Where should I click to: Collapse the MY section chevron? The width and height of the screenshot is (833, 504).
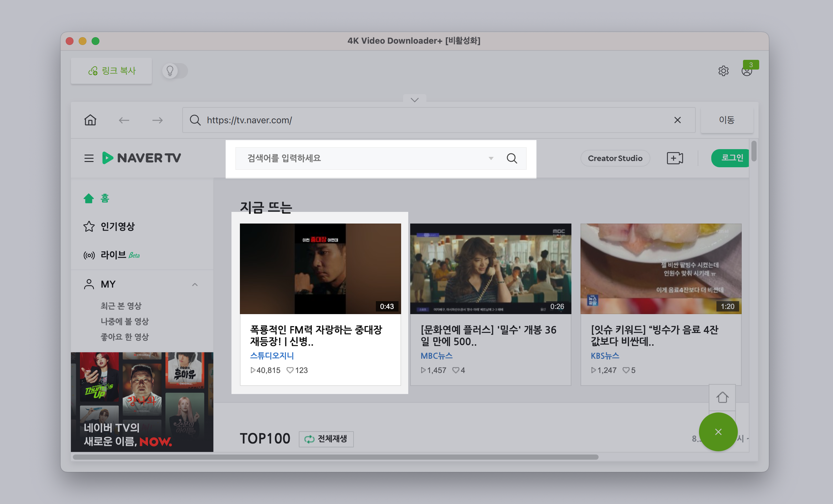point(195,284)
